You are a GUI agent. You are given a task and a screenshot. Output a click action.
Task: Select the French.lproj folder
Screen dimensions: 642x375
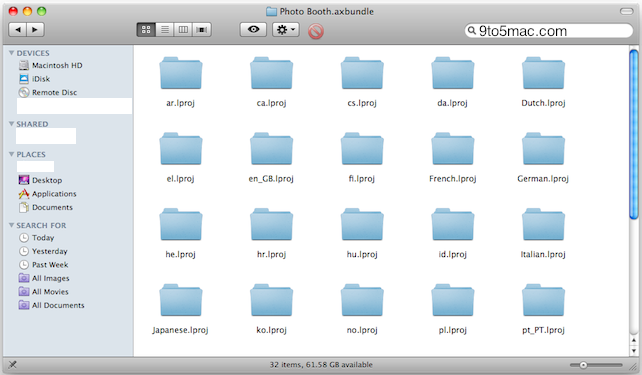point(452,158)
